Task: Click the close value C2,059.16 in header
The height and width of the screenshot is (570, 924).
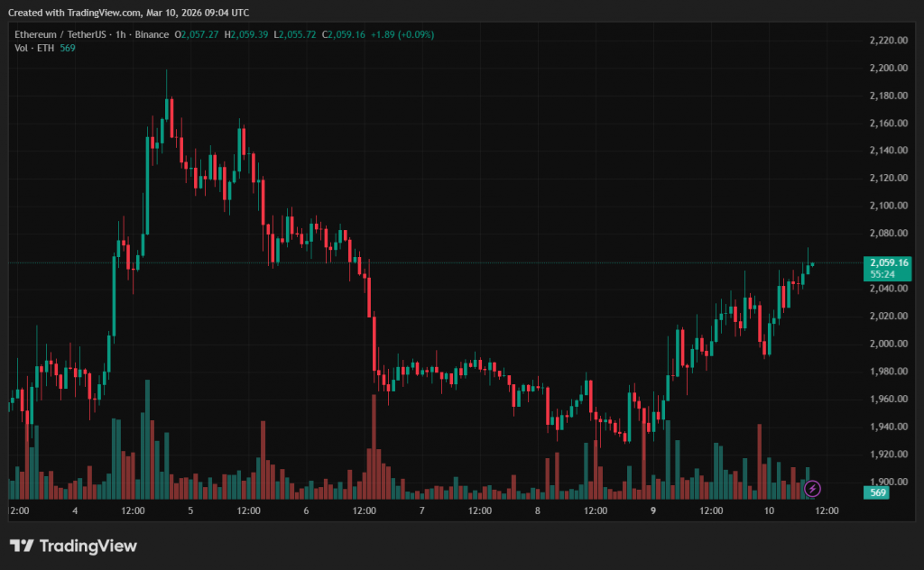Action: (x=343, y=34)
